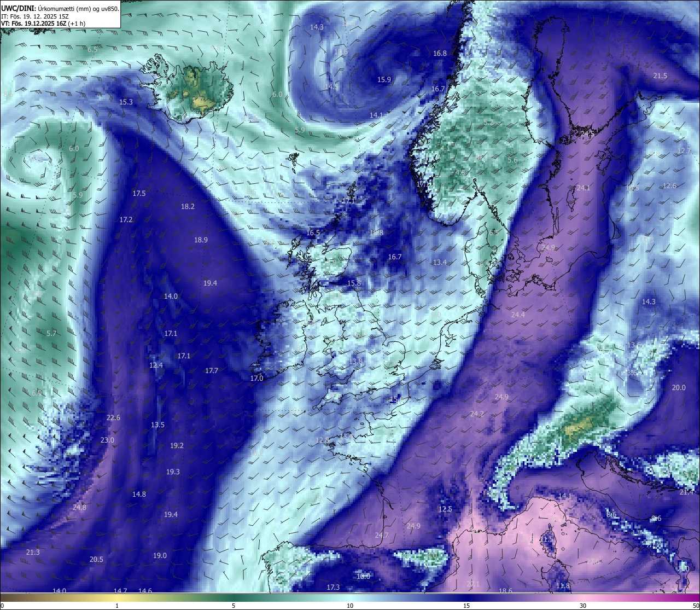700x610 pixels.
Task: Click the 14.8 value in the Atlantic
Action: point(139,494)
